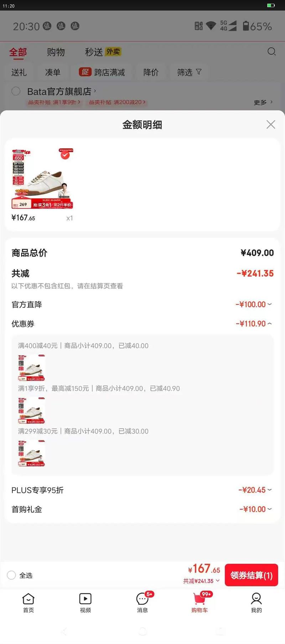Uncheck the red checkmark on shoe product
The image size is (285, 644).
click(65, 155)
